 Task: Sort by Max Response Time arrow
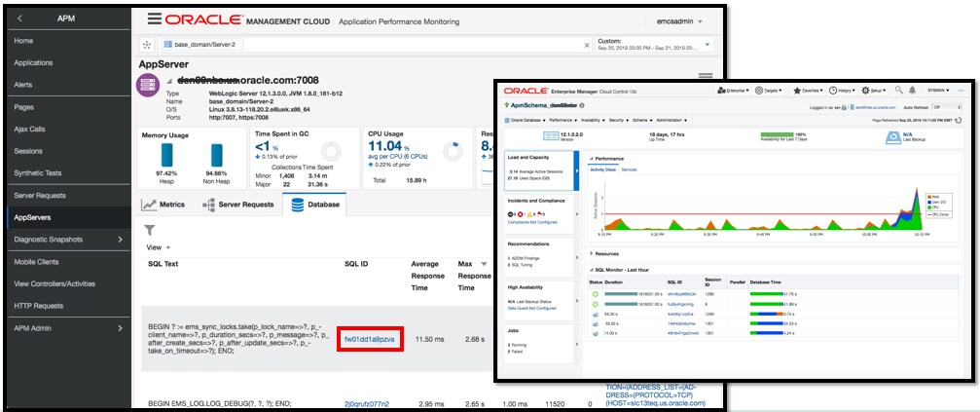pyautogui.click(x=484, y=264)
